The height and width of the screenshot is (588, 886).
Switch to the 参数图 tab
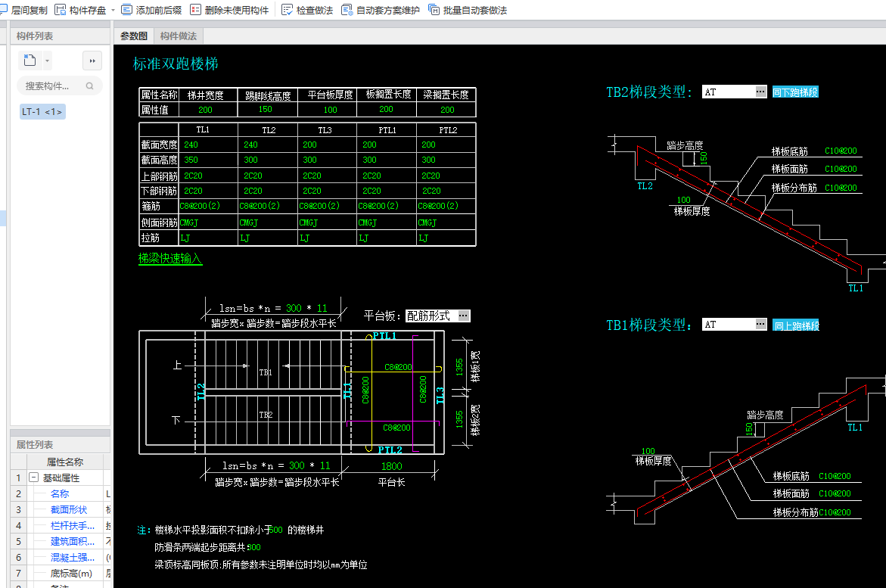click(x=134, y=36)
